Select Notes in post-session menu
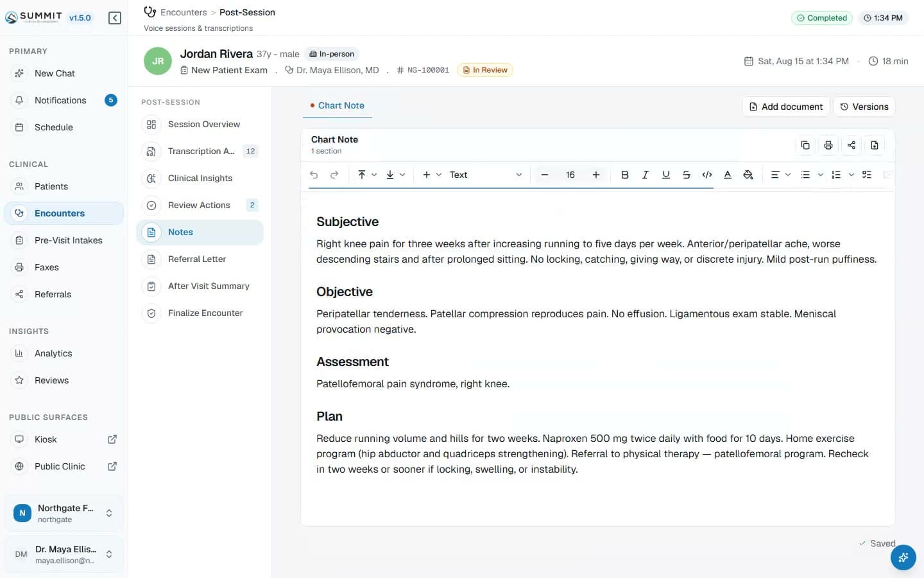The height and width of the screenshot is (578, 924). click(200, 232)
